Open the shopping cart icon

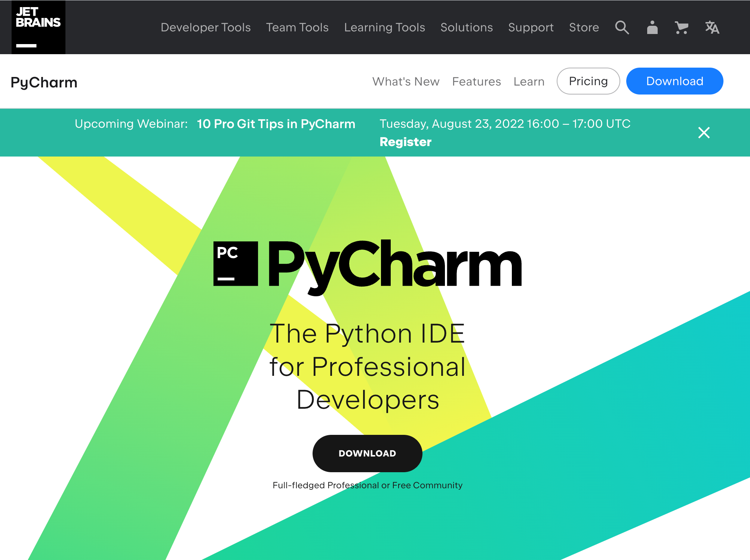coord(681,27)
